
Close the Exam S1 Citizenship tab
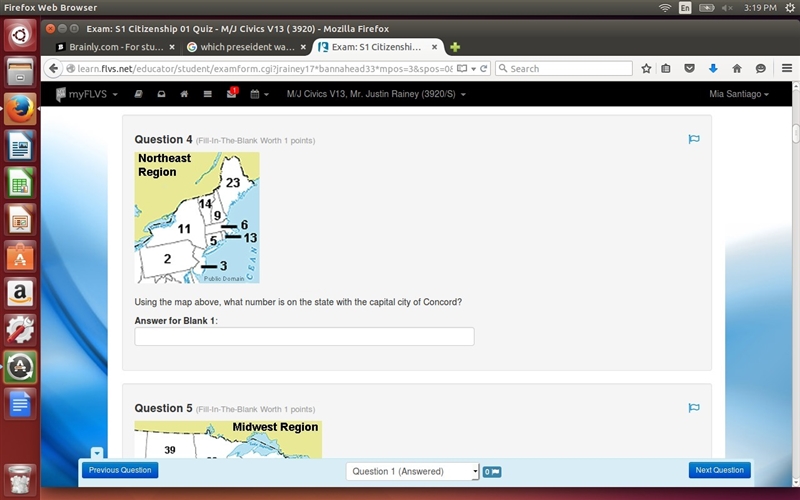tap(434, 47)
